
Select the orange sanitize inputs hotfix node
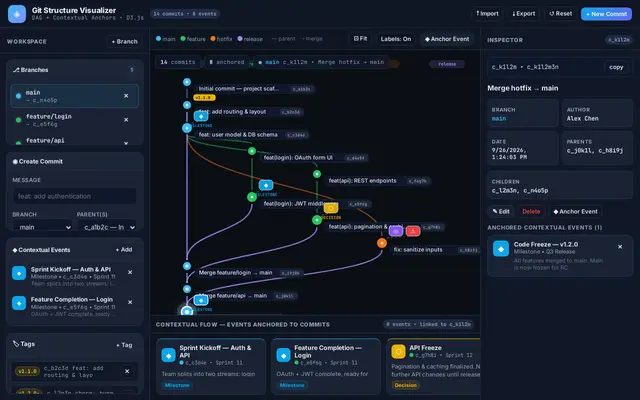tap(382, 243)
